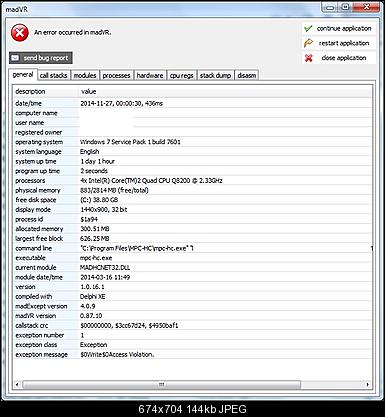Viewport: 385px width, 417px height.
Task: Select free disk space value 38.80 GB
Action: click(x=99, y=200)
